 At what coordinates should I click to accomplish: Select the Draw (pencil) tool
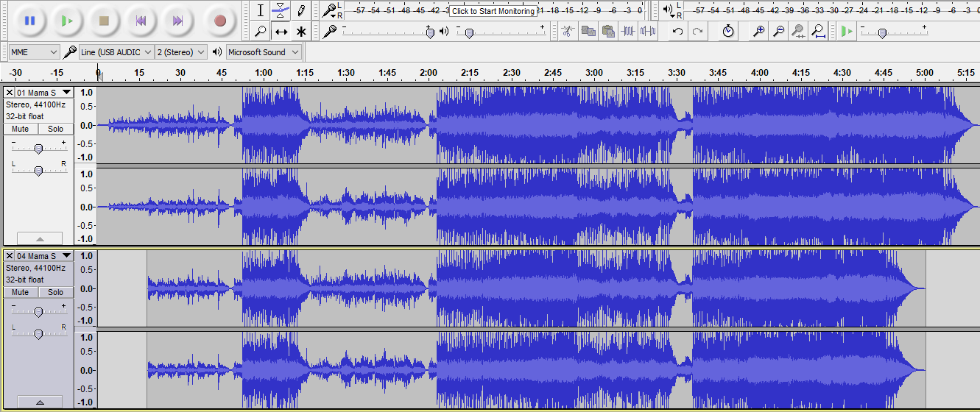(x=301, y=10)
